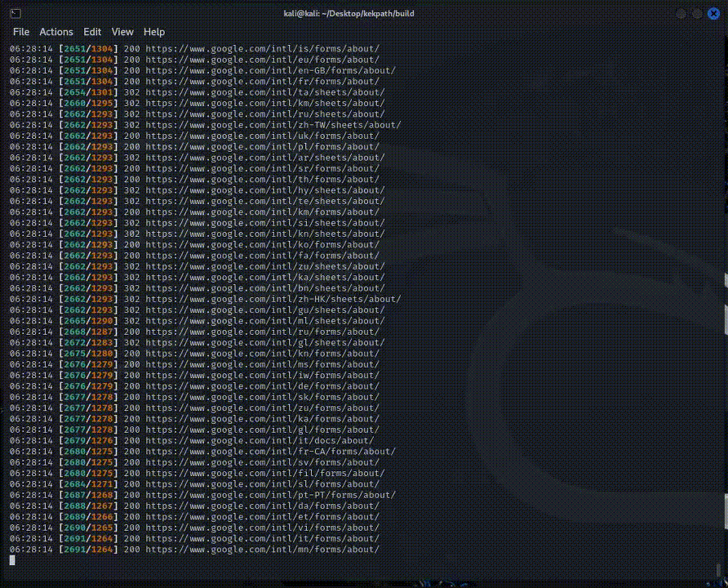This screenshot has width=728, height=588.
Task: Click the intl/fr/forms/about/ URL
Action: click(262, 82)
